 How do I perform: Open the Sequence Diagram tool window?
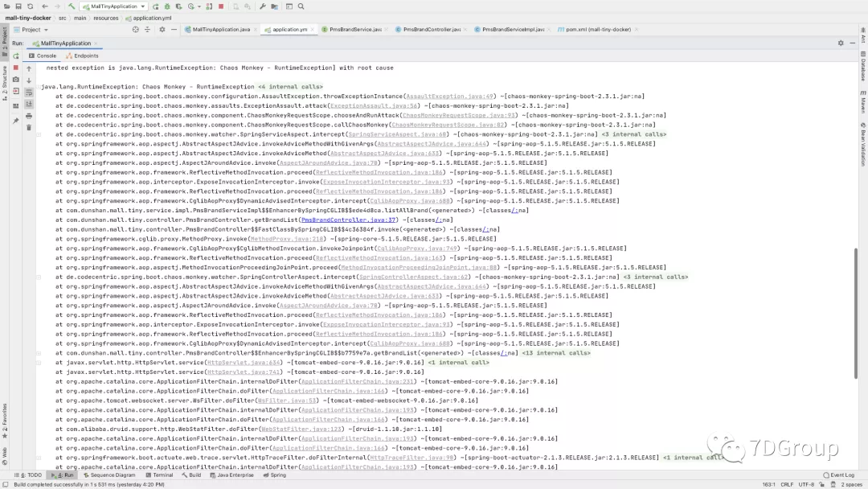[109, 475]
